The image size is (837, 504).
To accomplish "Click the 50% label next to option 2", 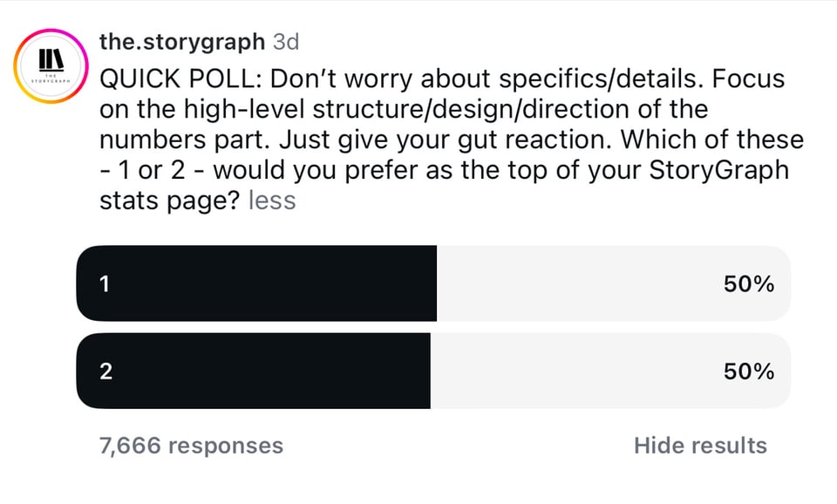I will [x=747, y=371].
